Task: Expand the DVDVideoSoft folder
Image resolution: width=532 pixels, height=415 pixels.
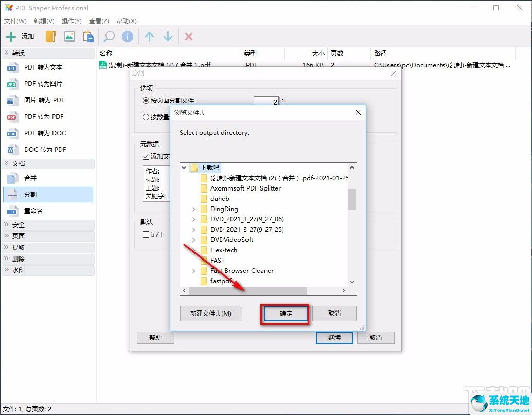Action: [x=194, y=240]
